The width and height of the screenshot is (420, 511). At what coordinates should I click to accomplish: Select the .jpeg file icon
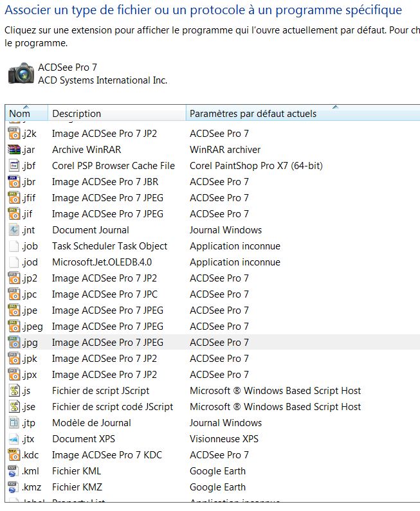[x=14, y=327]
